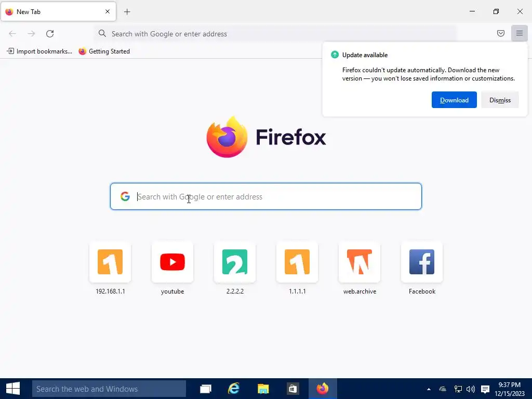Reload the current page
532x399 pixels.
tap(50, 34)
